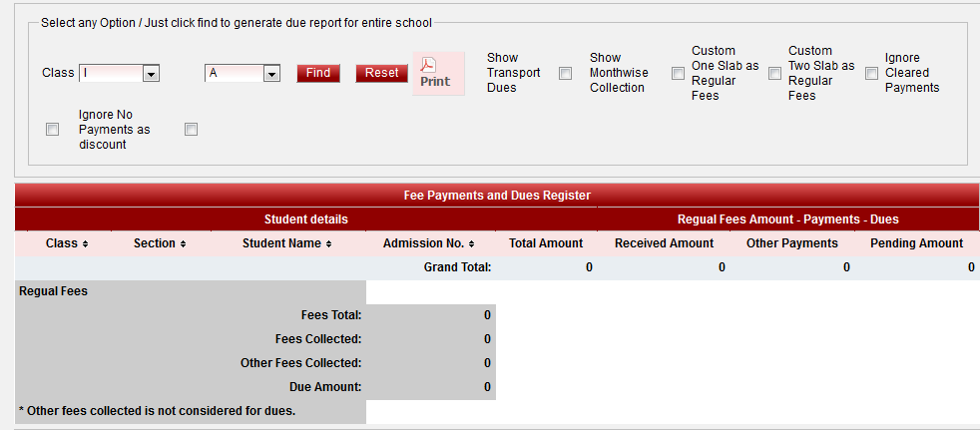Sort by Student Name column arrows
Screen dimensions: 980x430
click(x=328, y=244)
